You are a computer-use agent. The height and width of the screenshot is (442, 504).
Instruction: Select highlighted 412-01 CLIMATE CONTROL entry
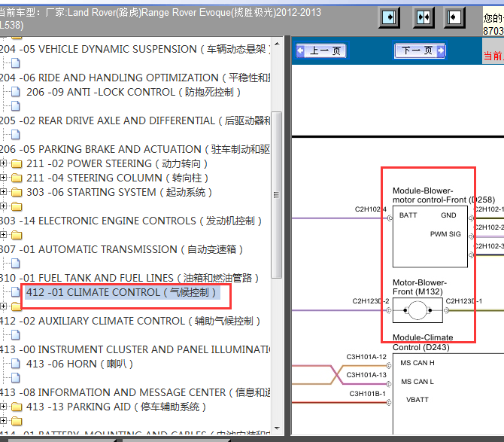tap(121, 292)
